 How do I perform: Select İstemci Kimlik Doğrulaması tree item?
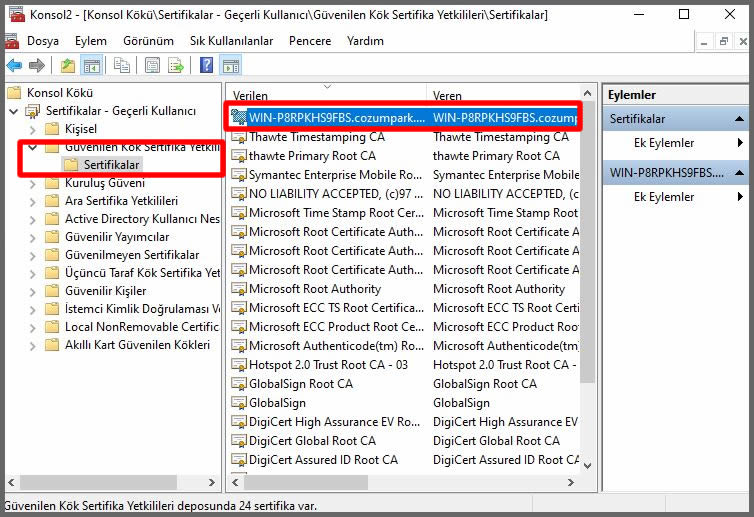click(142, 309)
